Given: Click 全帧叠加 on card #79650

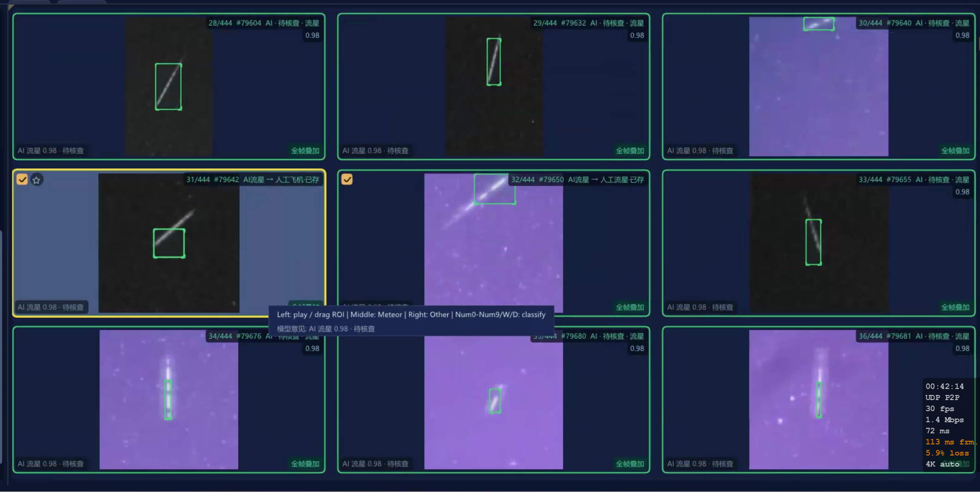Looking at the screenshot, I should tap(630, 307).
